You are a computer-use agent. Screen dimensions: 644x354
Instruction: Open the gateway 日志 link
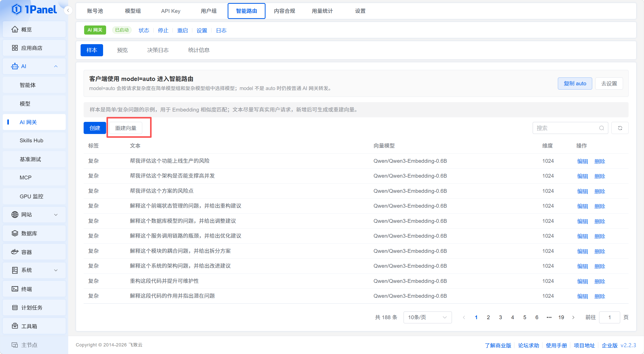221,31
